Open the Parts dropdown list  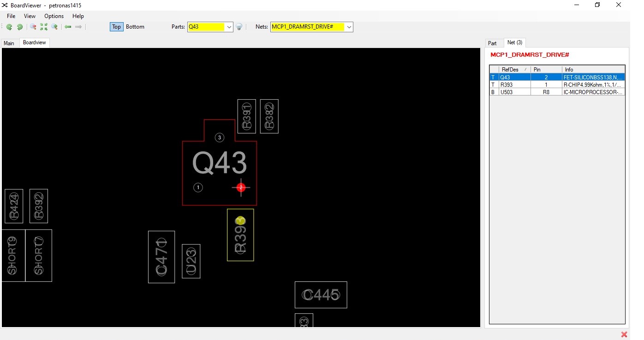[229, 27]
